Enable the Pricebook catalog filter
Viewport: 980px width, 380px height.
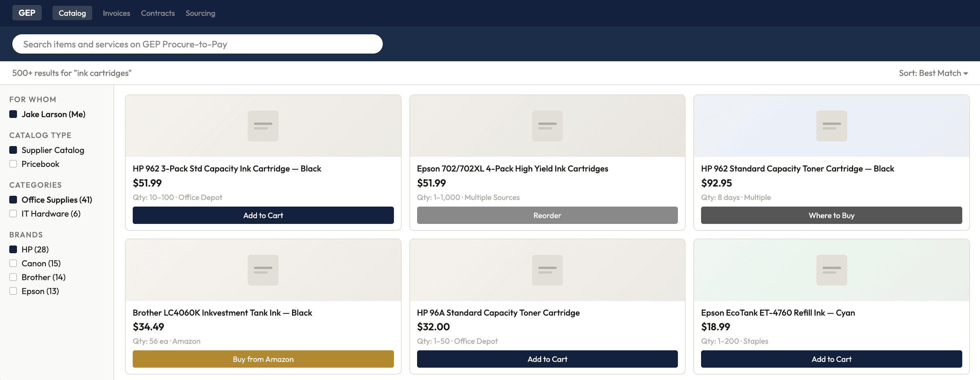pyautogui.click(x=13, y=164)
